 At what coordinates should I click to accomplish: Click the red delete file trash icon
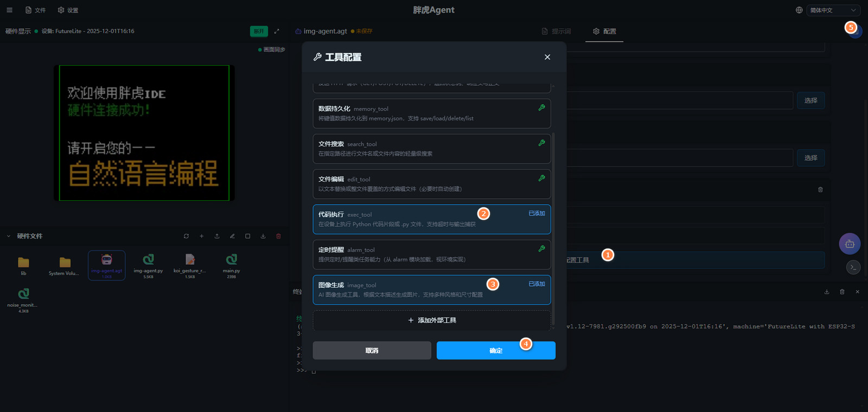[278, 236]
